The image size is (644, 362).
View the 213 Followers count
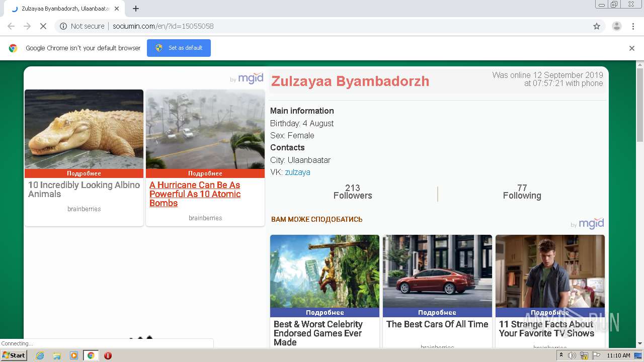[x=353, y=192]
